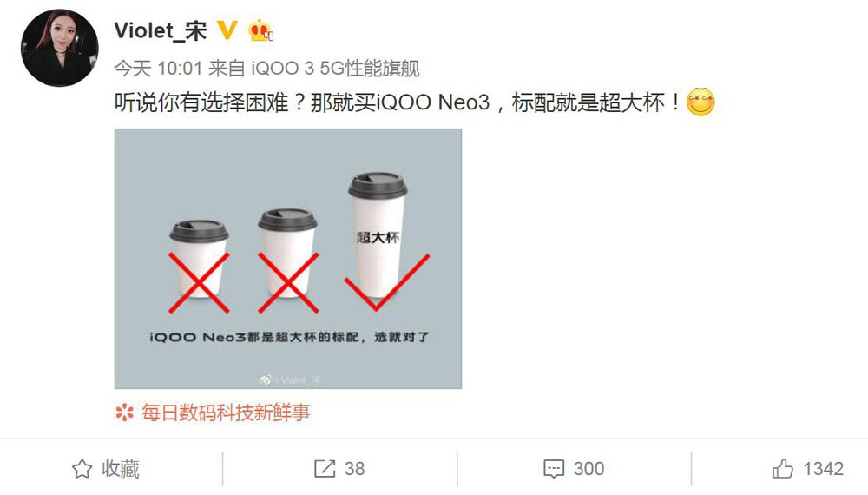The width and height of the screenshot is (868, 495).
Task: Click the thumbs-up like icon
Action: [783, 468]
